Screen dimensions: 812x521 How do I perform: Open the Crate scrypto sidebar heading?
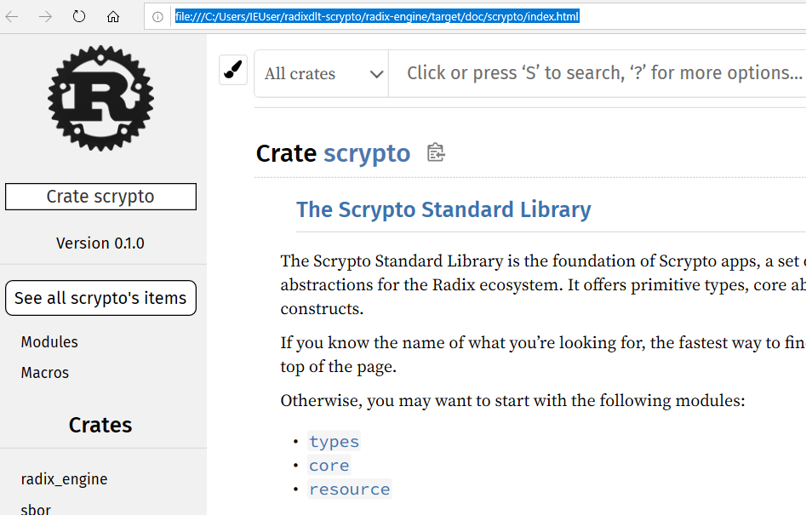[x=100, y=197]
